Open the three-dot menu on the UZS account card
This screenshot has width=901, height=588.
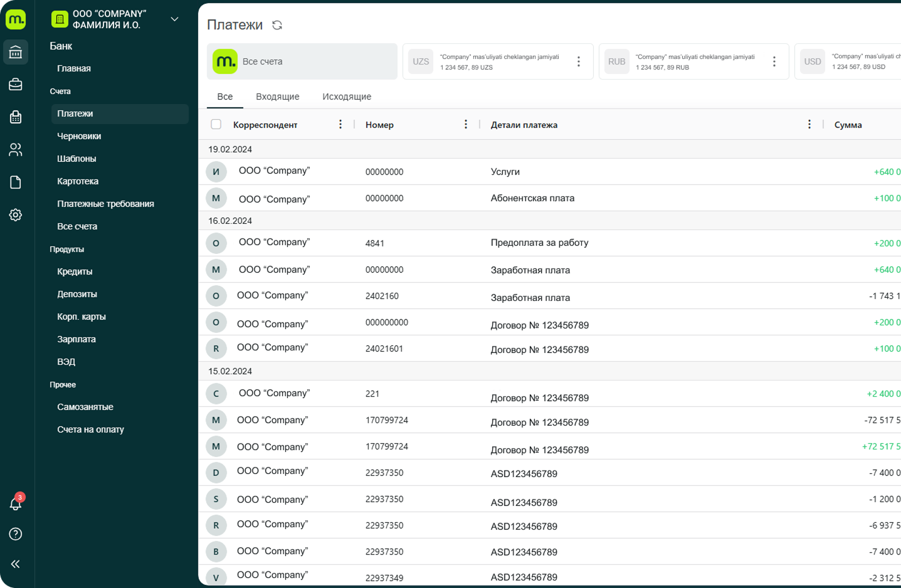click(x=578, y=61)
